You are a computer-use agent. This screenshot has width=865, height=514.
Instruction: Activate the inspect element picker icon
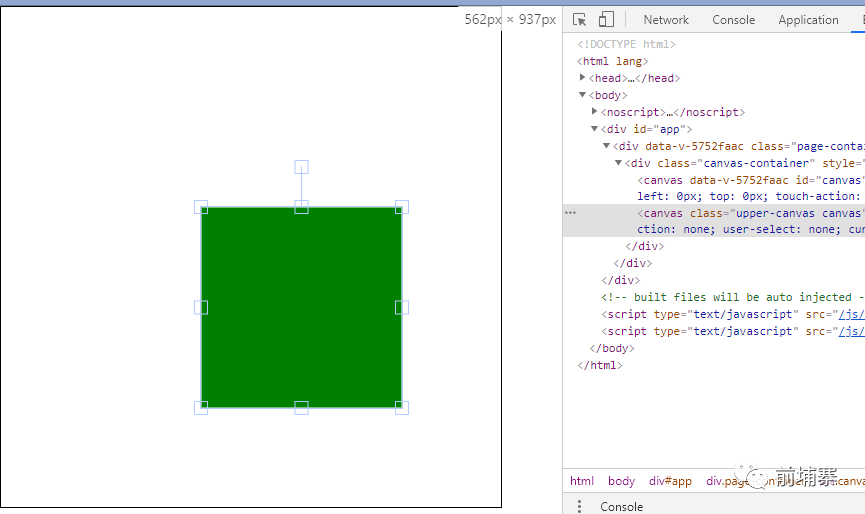point(579,20)
